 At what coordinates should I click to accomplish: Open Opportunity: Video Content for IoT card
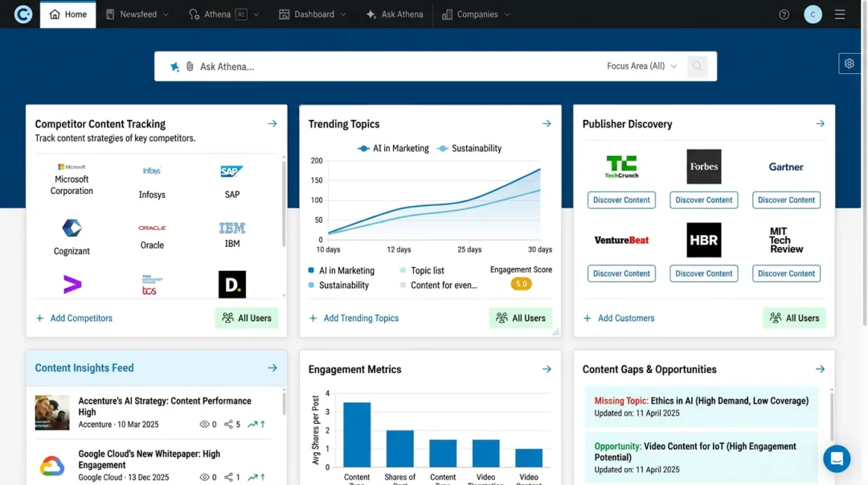tap(701, 458)
